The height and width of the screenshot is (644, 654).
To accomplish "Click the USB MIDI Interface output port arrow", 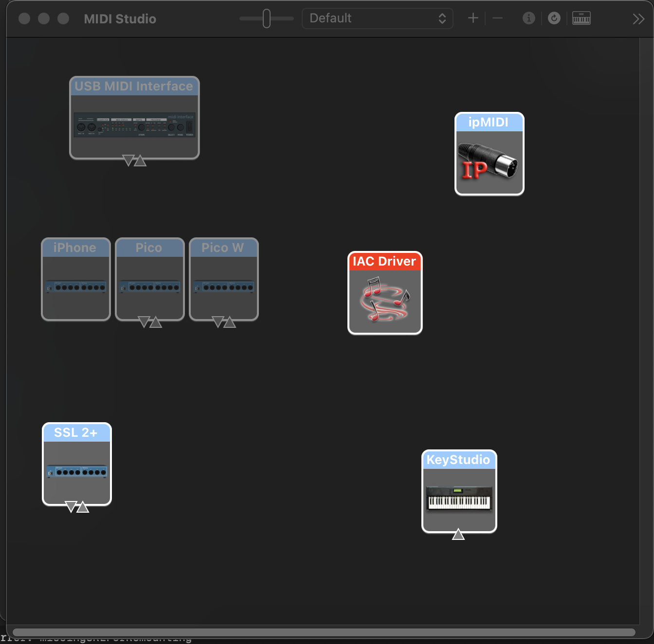I will coord(140,161).
